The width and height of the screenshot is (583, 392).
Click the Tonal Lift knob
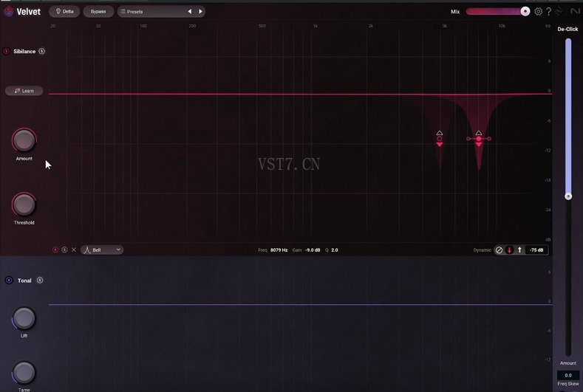click(x=24, y=318)
